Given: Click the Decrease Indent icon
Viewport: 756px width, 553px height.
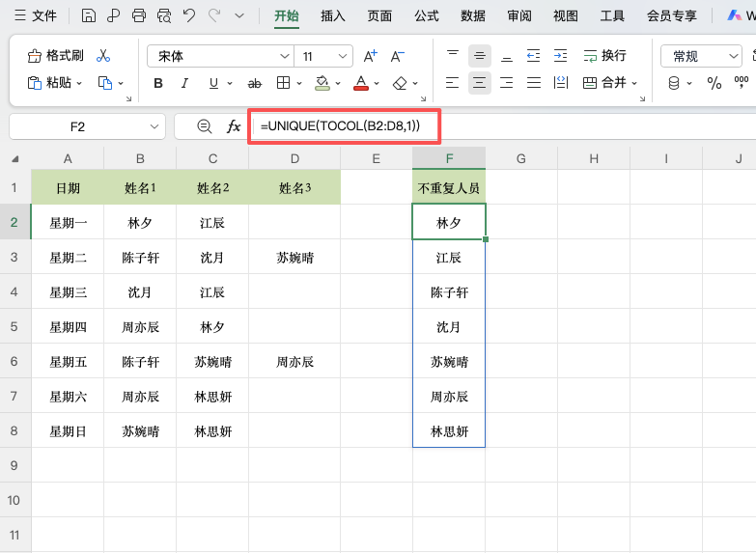Looking at the screenshot, I should tap(533, 56).
